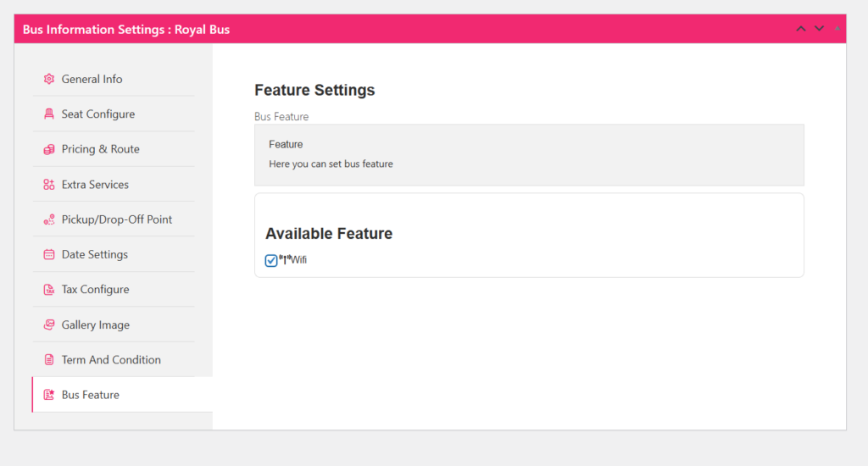Go to the Date Settings tab label
Viewport: 868px width, 466px height.
coord(95,254)
